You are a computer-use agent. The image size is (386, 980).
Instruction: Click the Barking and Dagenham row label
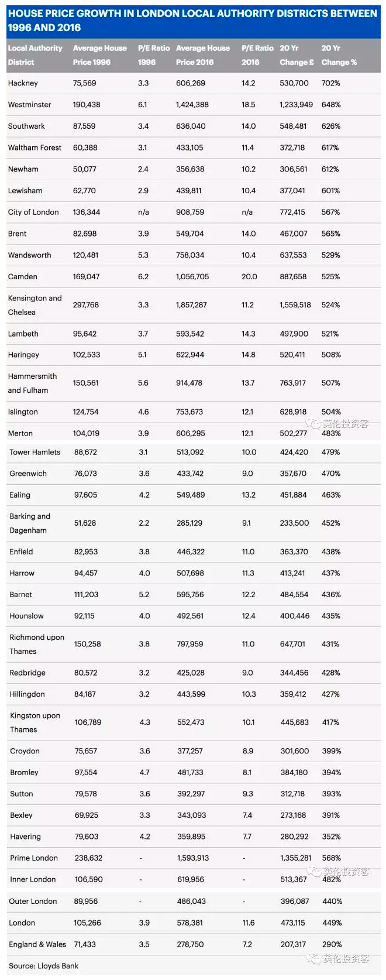click(x=30, y=523)
